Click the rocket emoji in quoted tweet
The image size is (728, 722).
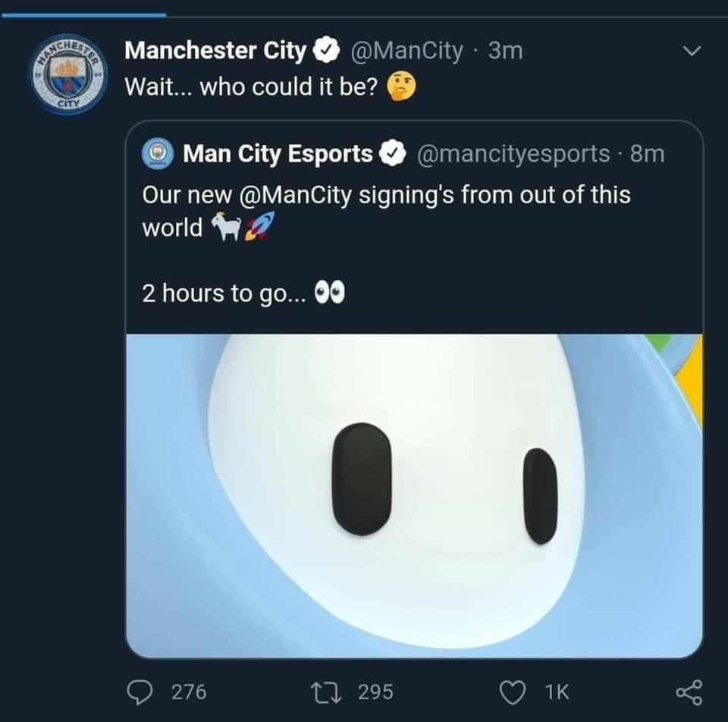tap(256, 227)
